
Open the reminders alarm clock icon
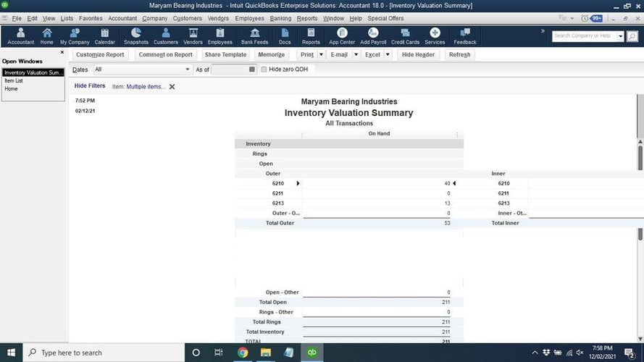[x=585, y=19]
